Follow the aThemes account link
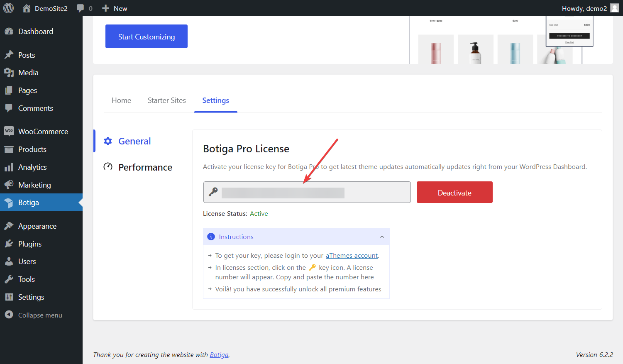The height and width of the screenshot is (364, 623). tap(352, 256)
